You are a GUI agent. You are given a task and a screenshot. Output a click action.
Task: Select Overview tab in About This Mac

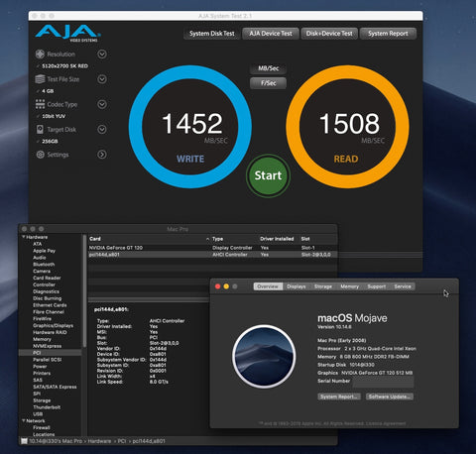click(268, 286)
